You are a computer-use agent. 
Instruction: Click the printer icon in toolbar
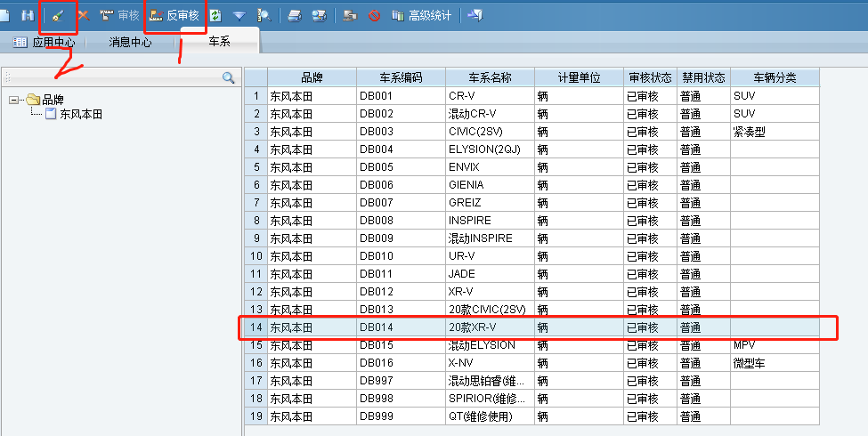[295, 15]
